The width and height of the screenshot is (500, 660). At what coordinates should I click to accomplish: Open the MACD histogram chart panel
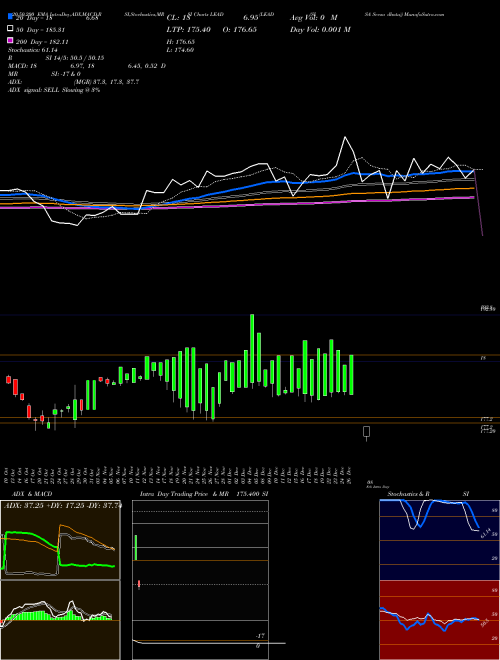[x=60, y=620]
